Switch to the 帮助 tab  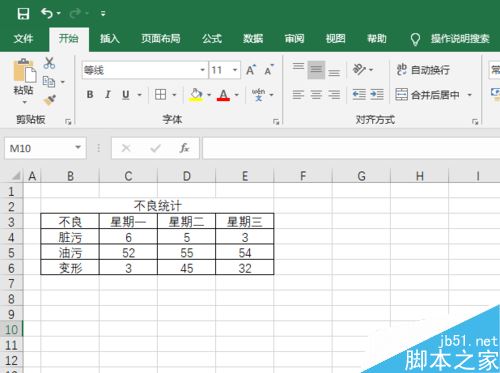click(x=377, y=39)
